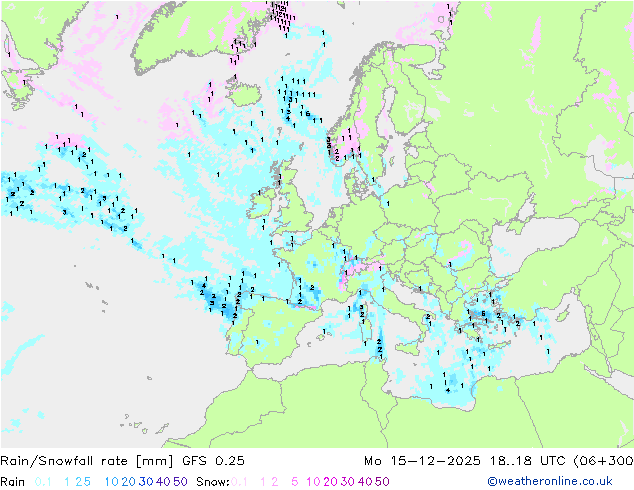Screen dimensions: 634x490
Task: Select the Rain 30 legend value
Action: [x=146, y=482]
